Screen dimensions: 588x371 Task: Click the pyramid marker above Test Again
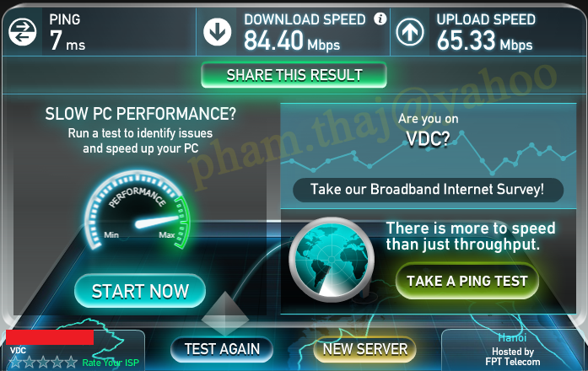[224, 314]
